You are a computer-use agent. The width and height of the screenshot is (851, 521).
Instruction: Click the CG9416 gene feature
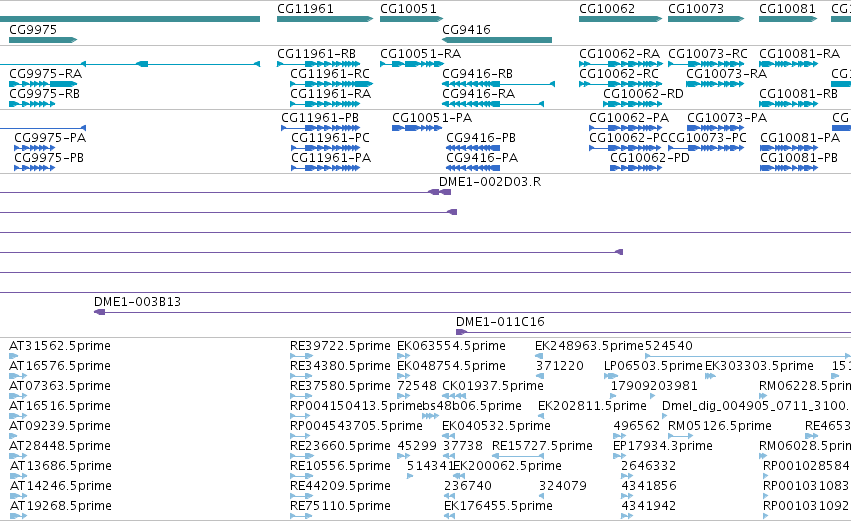[497, 40]
